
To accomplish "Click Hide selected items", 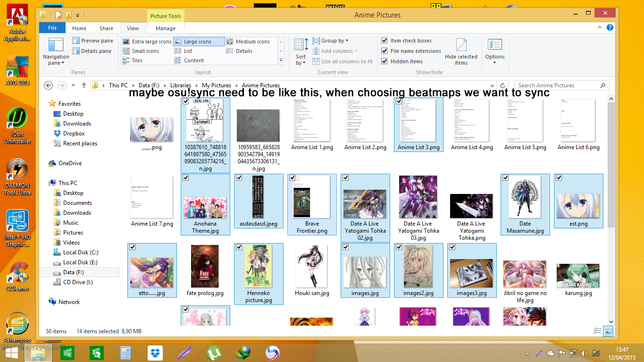I will click(x=461, y=52).
